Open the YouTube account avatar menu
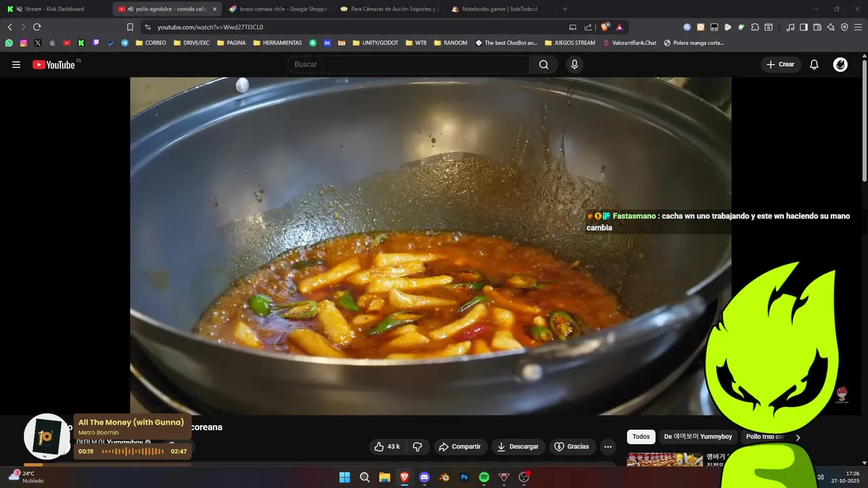Image resolution: width=868 pixels, height=488 pixels. point(840,64)
